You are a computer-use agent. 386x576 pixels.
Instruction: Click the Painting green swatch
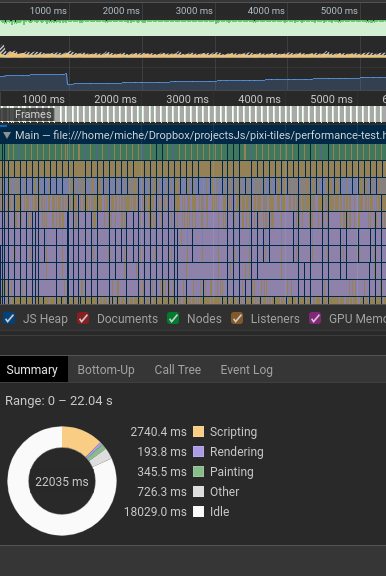[x=199, y=472]
